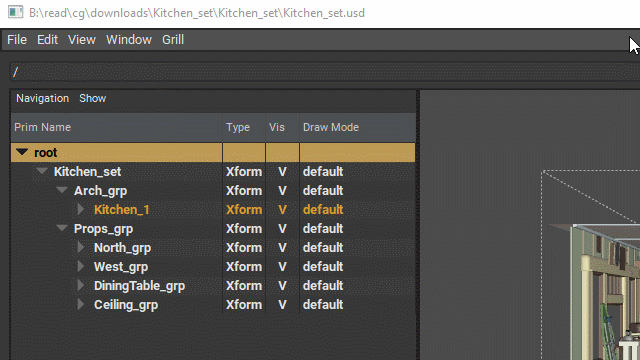Toggle visibility of North_grp
Screen dimensions: 640x360
point(282,247)
